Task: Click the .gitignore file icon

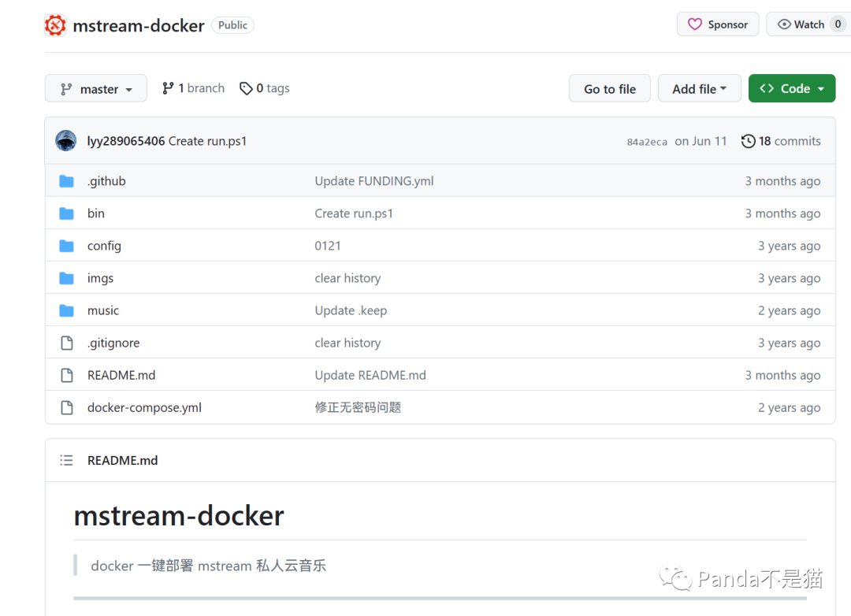Action: 67,343
